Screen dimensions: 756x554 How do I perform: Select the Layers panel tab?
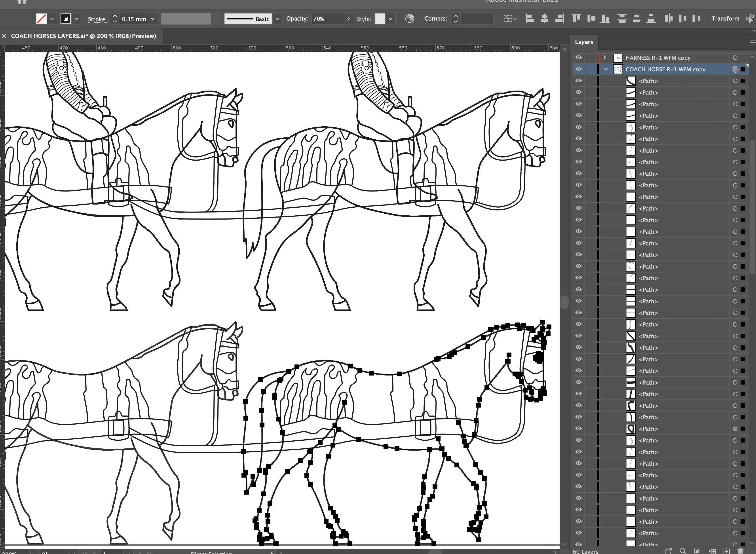[584, 42]
